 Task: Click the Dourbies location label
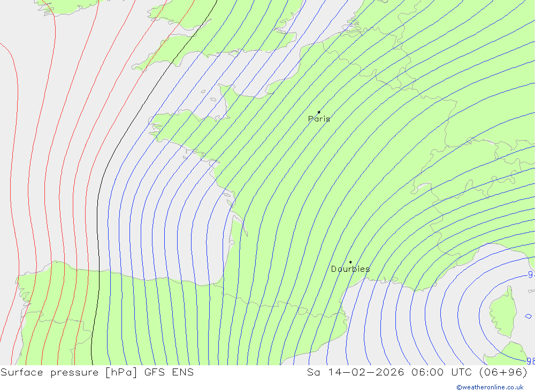pyautogui.click(x=350, y=269)
